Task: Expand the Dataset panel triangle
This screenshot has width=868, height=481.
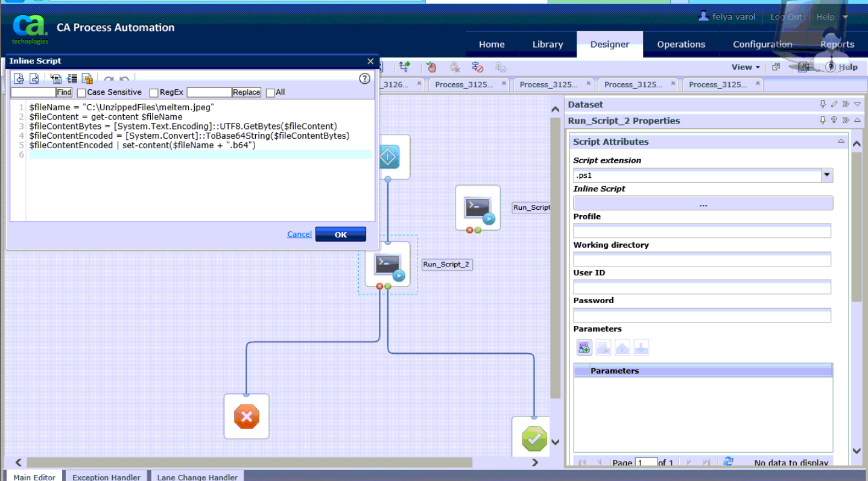Action: click(857, 104)
